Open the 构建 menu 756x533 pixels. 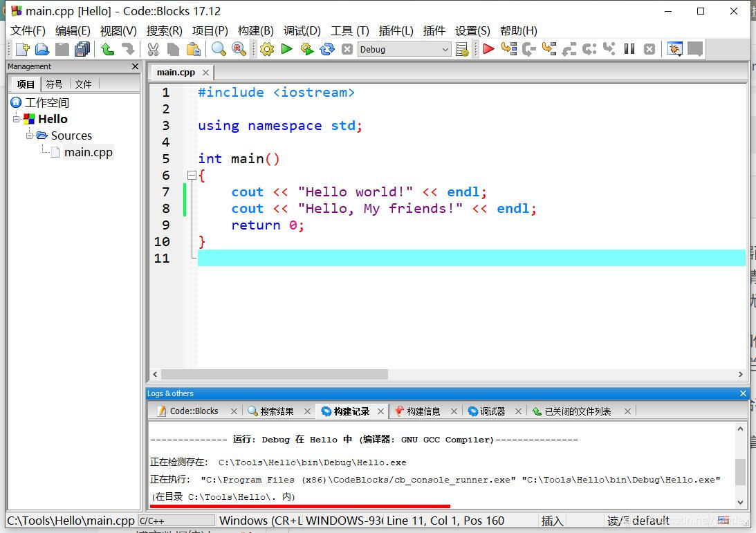[255, 30]
